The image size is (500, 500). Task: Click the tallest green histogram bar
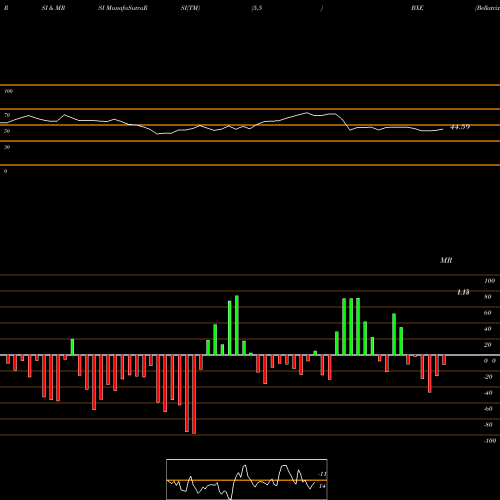(x=237, y=325)
